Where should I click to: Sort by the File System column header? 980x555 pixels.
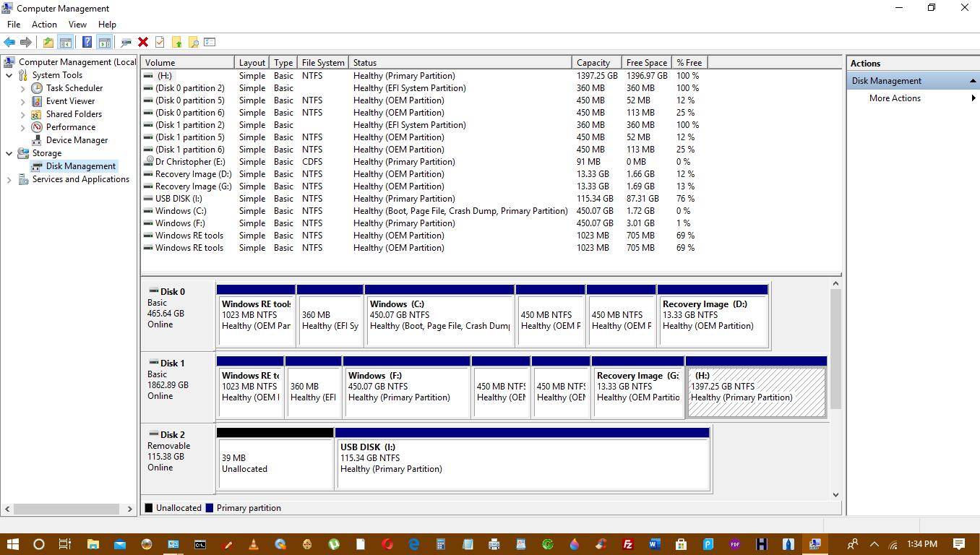pos(323,63)
